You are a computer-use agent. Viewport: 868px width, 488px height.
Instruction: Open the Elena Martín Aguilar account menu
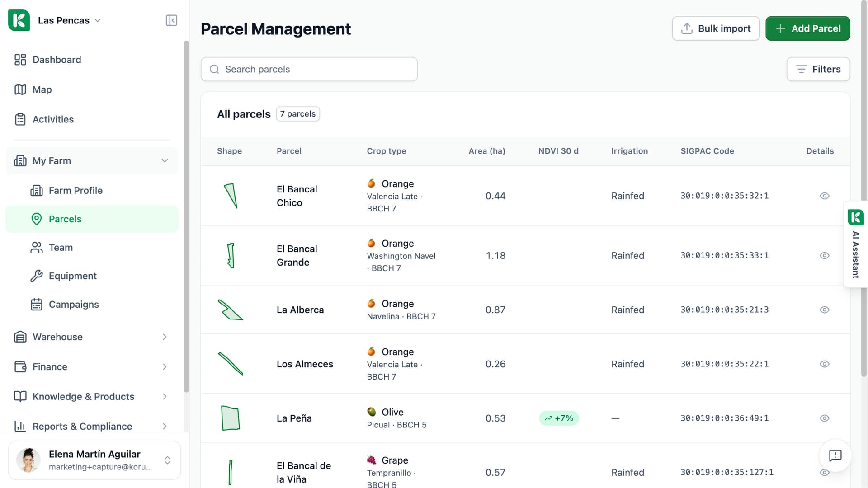(x=94, y=460)
